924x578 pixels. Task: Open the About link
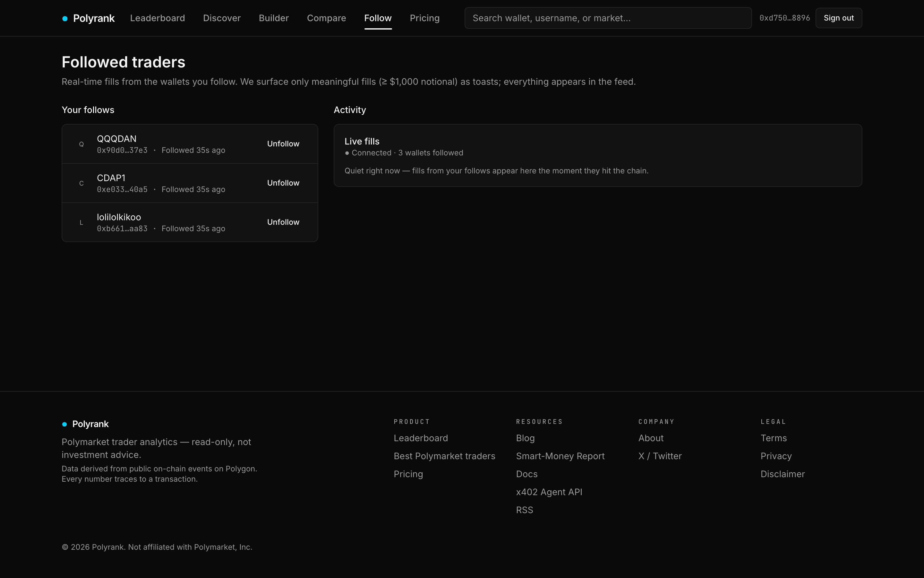coord(651,438)
